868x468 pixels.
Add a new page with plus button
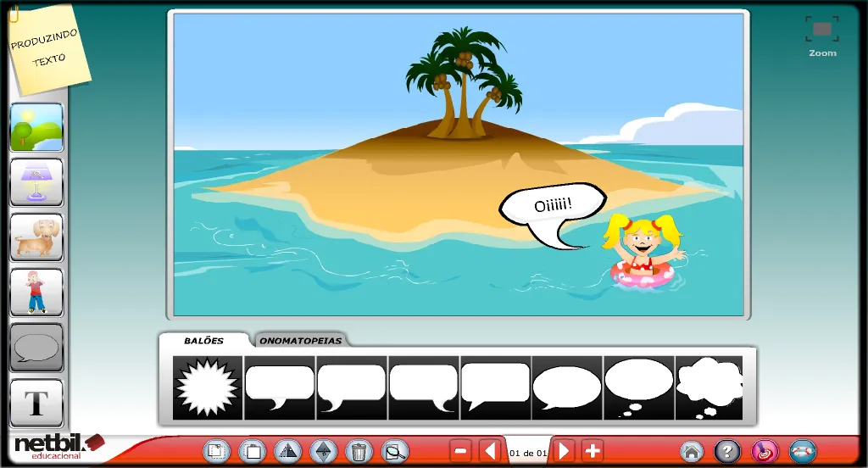click(593, 451)
